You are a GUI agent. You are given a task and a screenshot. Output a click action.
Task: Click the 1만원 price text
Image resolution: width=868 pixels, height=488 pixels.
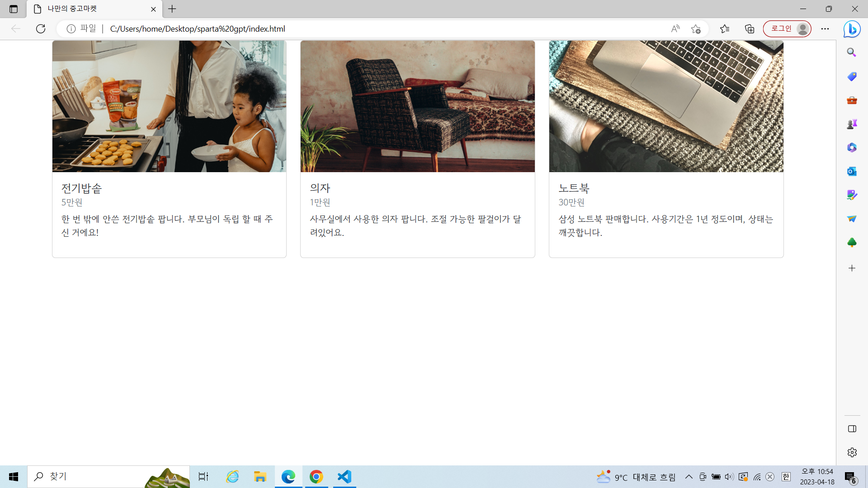(x=320, y=202)
